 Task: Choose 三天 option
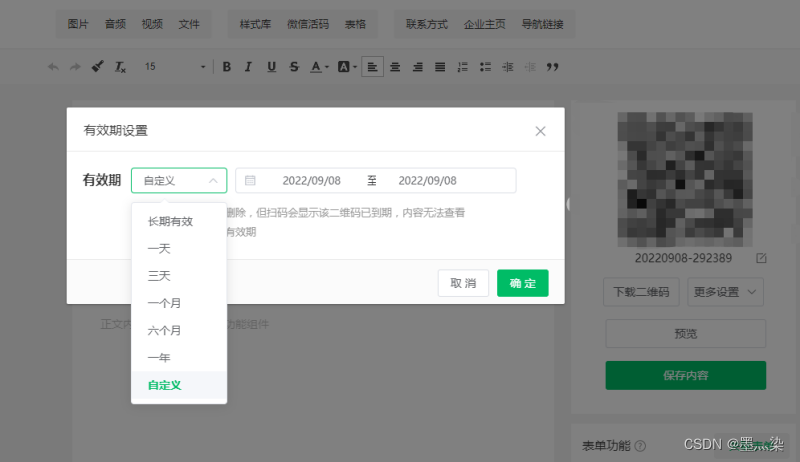pyautogui.click(x=179, y=276)
